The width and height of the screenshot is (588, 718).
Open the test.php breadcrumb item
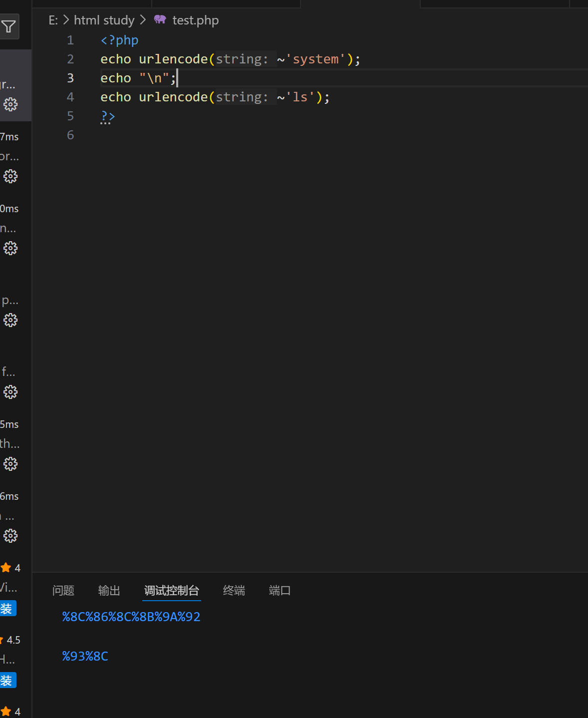196,20
